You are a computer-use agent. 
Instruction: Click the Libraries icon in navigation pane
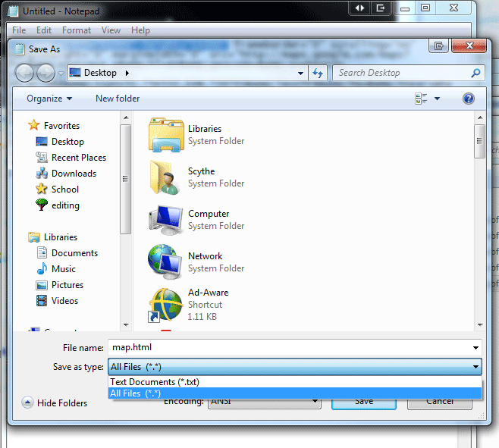(34, 237)
